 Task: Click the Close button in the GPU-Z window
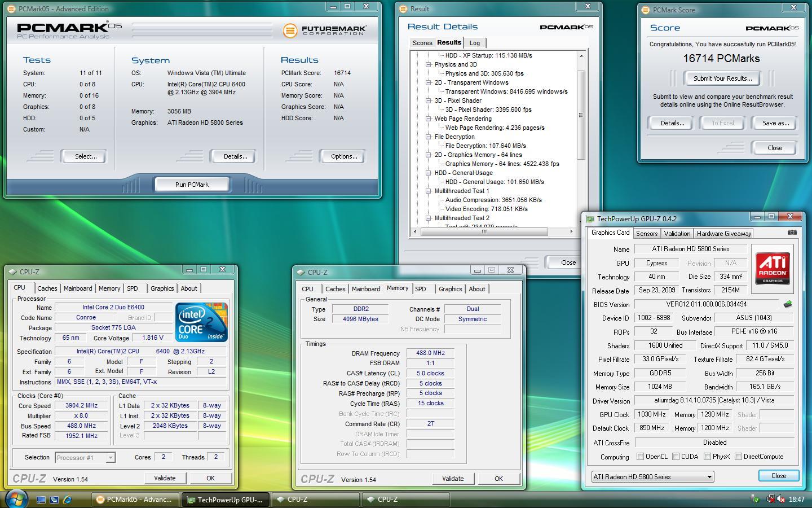point(779,476)
